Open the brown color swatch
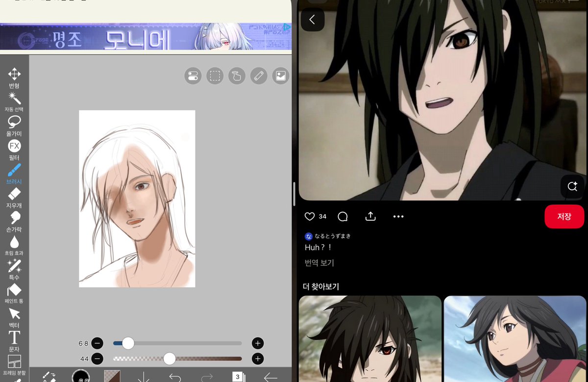Screen dimensions: 588x382 pyautogui.click(x=112, y=376)
